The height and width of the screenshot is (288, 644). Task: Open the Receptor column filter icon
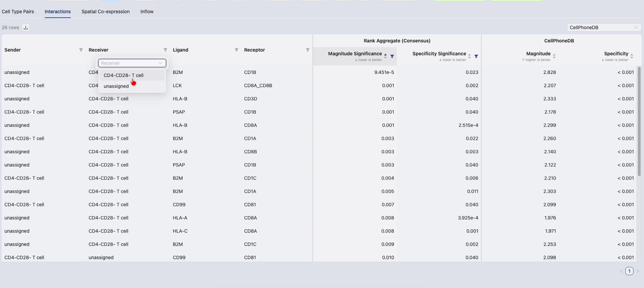pyautogui.click(x=308, y=50)
